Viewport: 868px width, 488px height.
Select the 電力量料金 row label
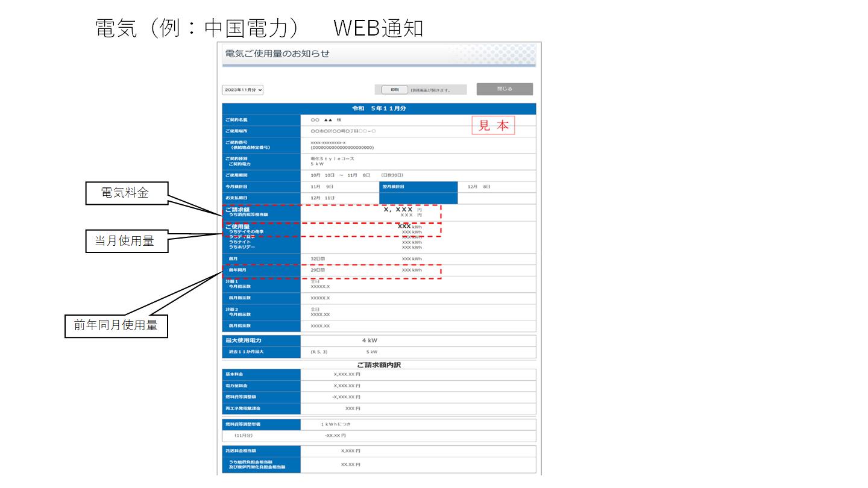coord(236,386)
